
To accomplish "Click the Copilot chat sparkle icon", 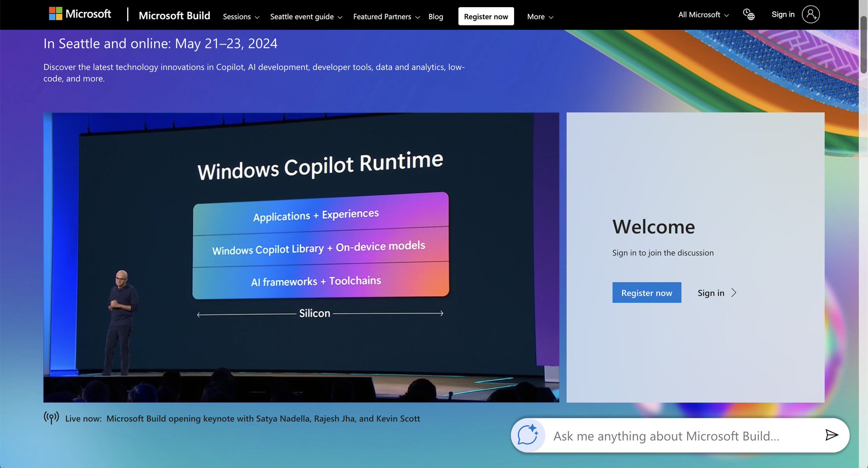I will (528, 435).
